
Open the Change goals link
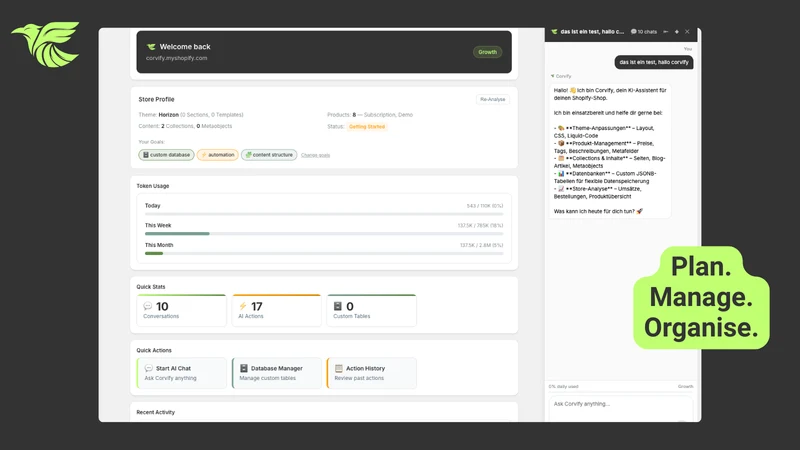(315, 155)
